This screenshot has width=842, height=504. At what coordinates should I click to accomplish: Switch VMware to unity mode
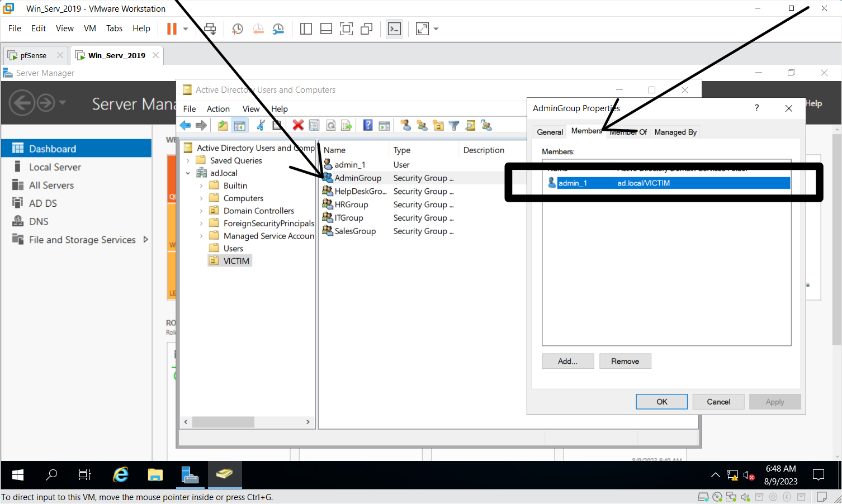367,28
